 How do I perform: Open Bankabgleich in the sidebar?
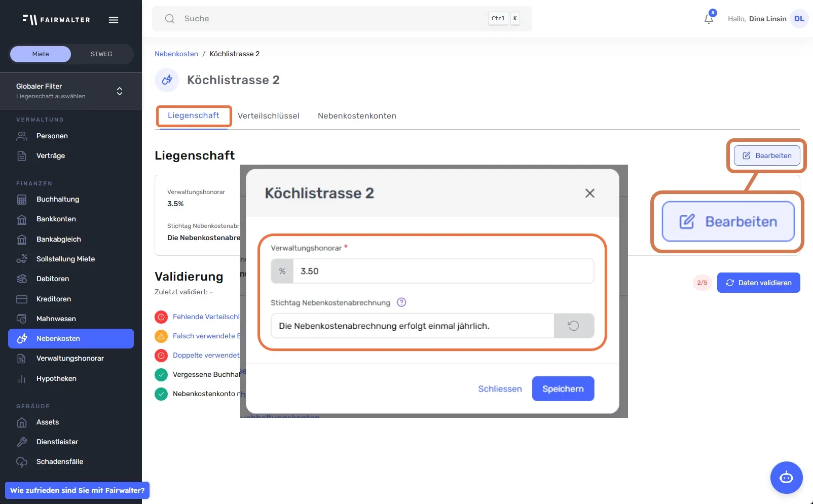click(71, 239)
